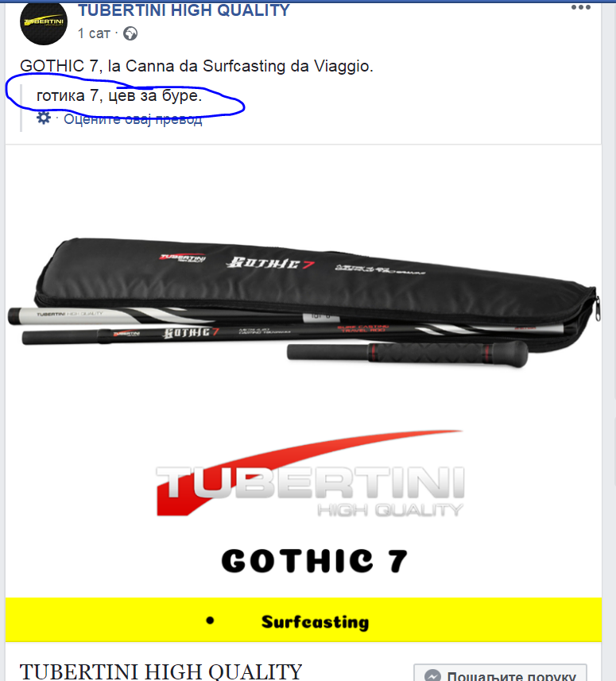Click the zipper pull on the bag
Screen dimensions: 616x681
(x=598, y=309)
